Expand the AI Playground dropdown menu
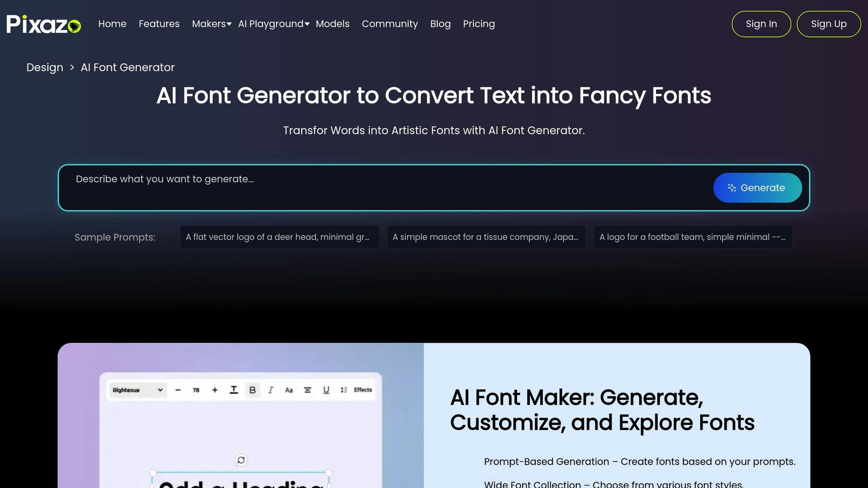Viewport: 868px width, 488px height. [x=273, y=24]
